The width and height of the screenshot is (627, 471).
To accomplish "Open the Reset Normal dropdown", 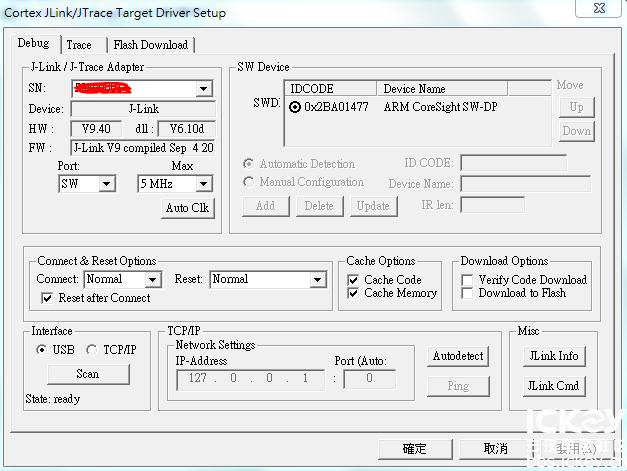I will [318, 280].
